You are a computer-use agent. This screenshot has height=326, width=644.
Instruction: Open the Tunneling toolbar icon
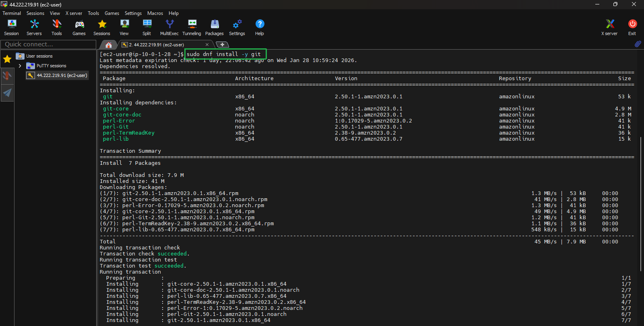[192, 27]
